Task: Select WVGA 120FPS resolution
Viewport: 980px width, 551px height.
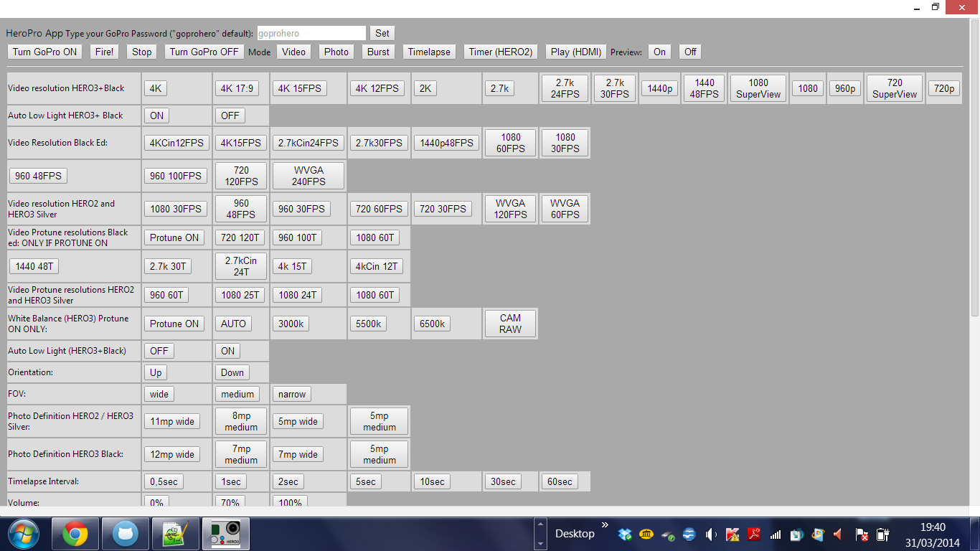Action: pos(511,209)
